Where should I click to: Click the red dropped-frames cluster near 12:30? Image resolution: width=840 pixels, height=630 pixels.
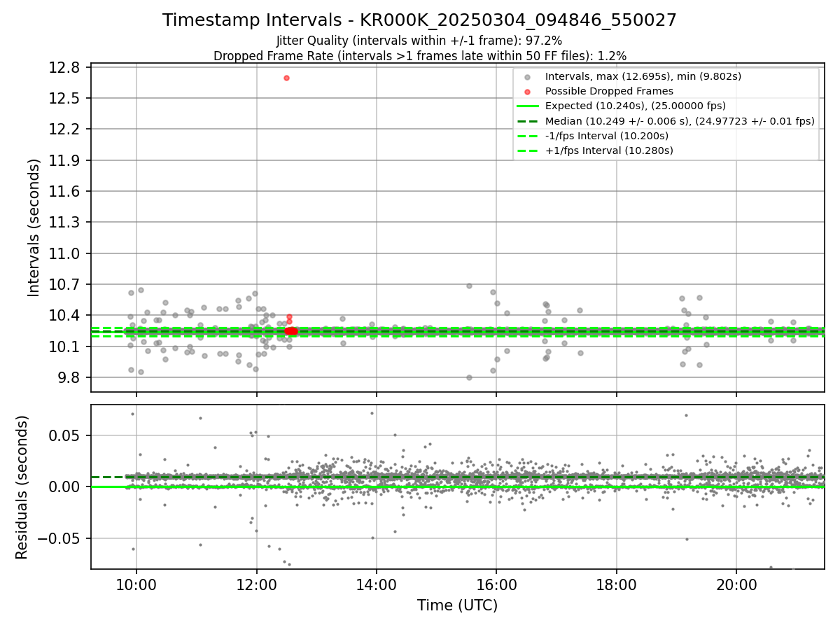click(x=290, y=331)
